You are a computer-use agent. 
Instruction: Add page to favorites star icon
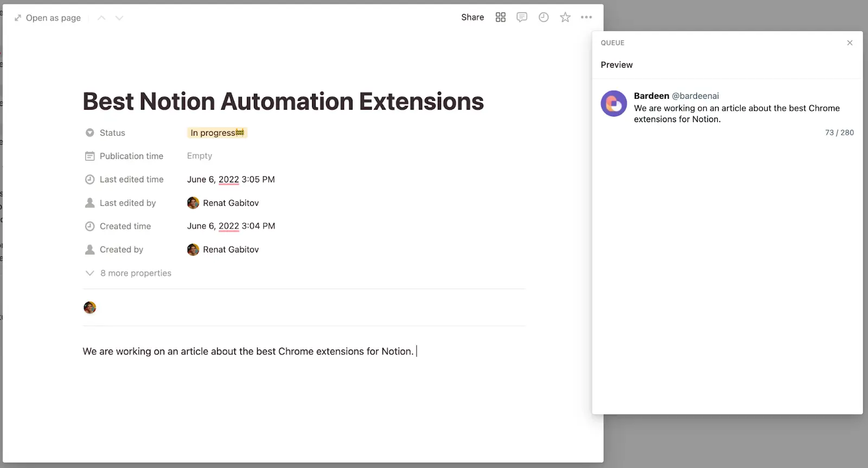(565, 17)
